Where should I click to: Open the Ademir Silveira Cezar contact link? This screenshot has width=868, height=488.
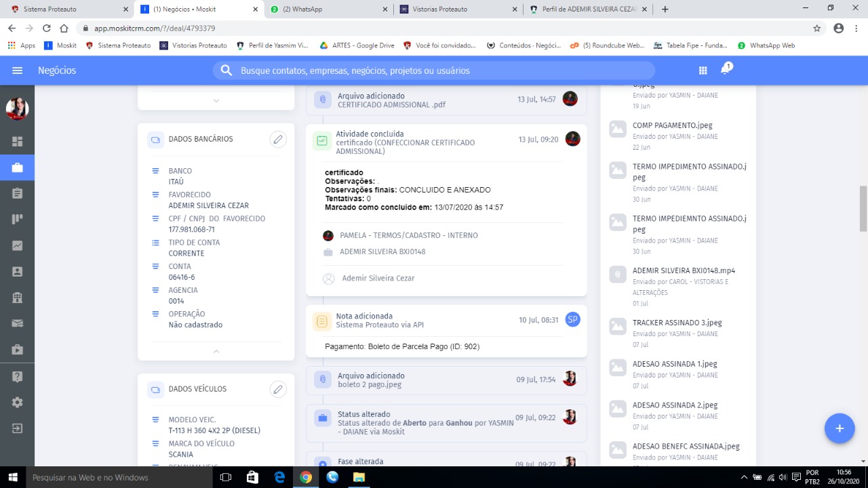coord(378,279)
